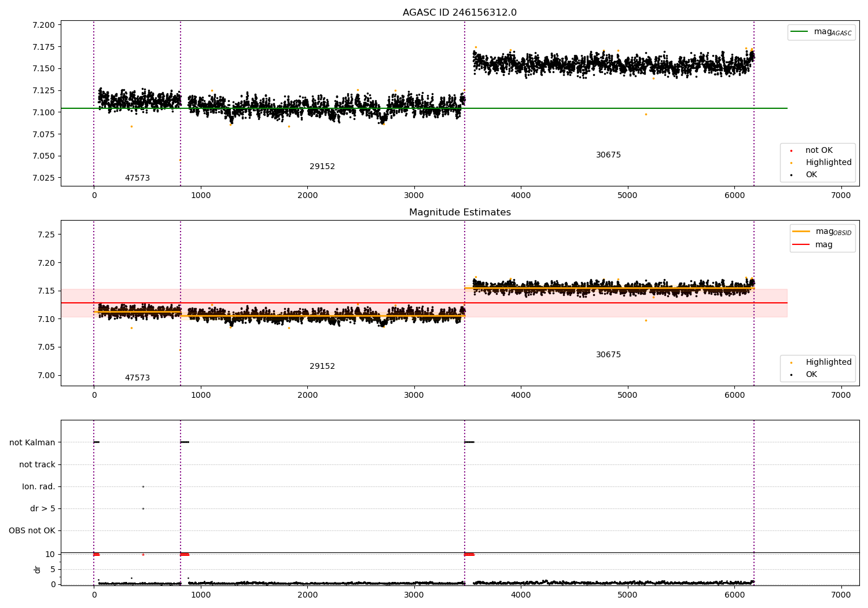Screen dimensions: 868x608
Task: Click the Ion. rad. data point marker
Action: pos(143,486)
